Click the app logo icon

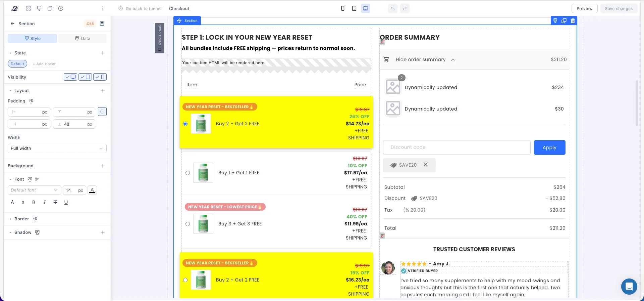(x=14, y=8)
